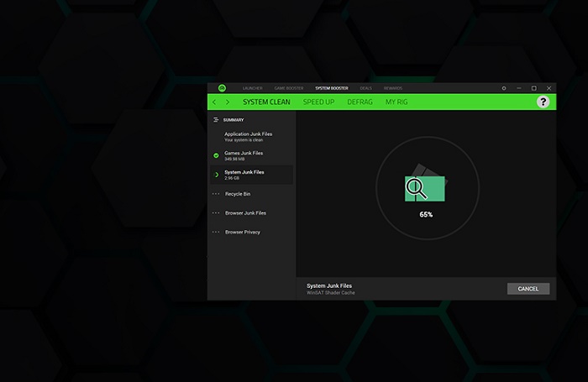Image resolution: width=588 pixels, height=382 pixels.
Task: Click the back arrow in green bar
Action: 214,102
